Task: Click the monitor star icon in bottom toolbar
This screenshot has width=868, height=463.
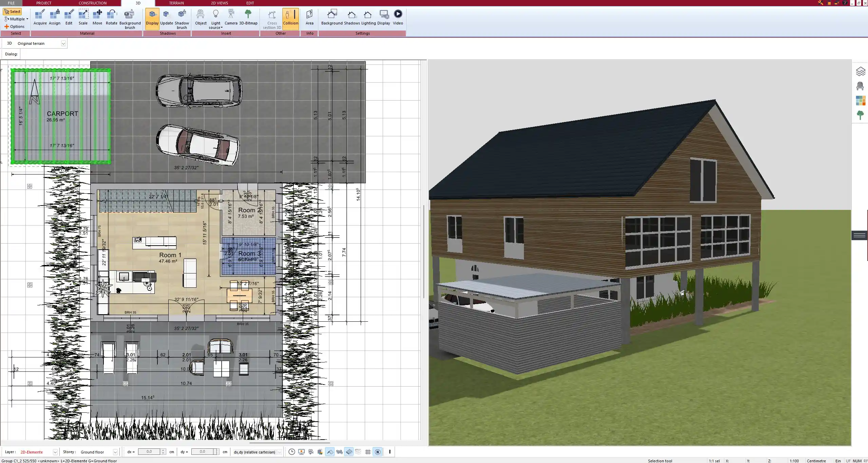Action: tap(301, 452)
